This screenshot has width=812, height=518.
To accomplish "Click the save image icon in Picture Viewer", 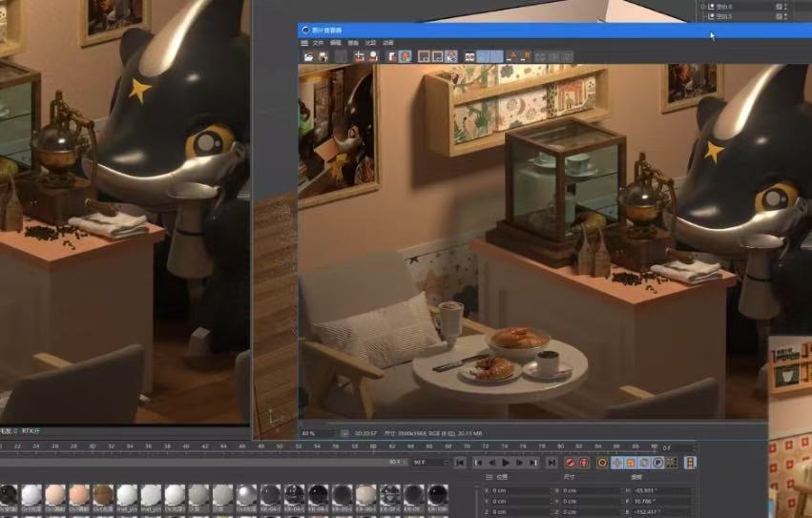I will [323, 56].
